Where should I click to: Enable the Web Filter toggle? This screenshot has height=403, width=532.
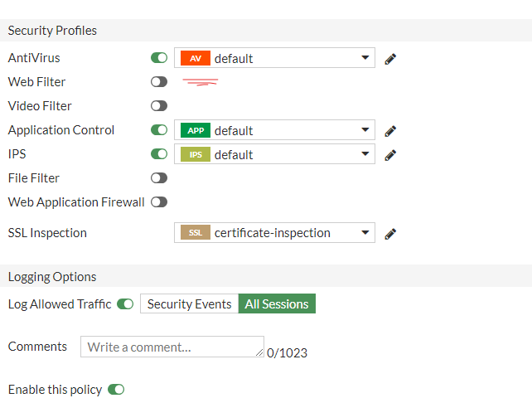[x=159, y=82]
